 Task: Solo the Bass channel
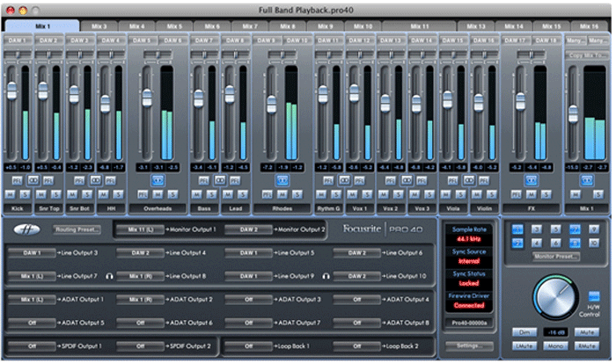(212, 193)
